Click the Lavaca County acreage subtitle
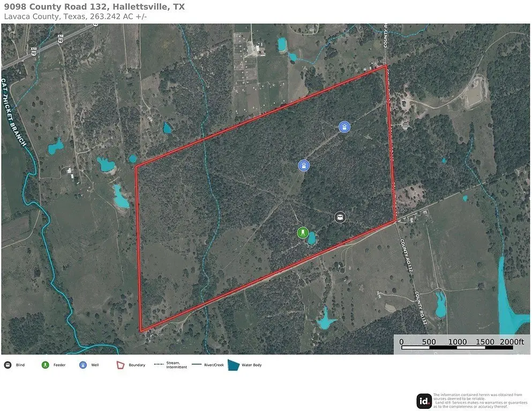The height and width of the screenshot is (411, 532). [x=76, y=16]
